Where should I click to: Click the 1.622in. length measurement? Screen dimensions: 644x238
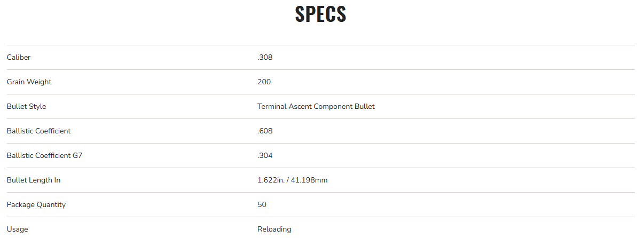(x=270, y=180)
